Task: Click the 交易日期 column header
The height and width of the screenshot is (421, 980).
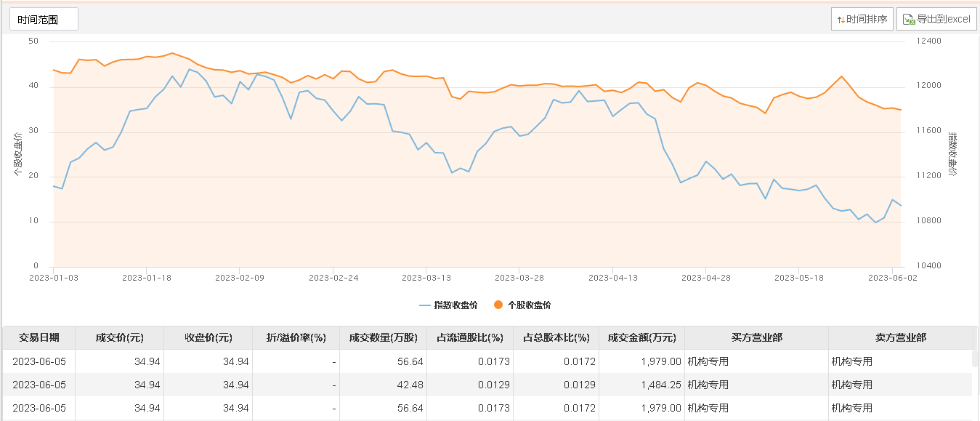Action: [x=39, y=338]
